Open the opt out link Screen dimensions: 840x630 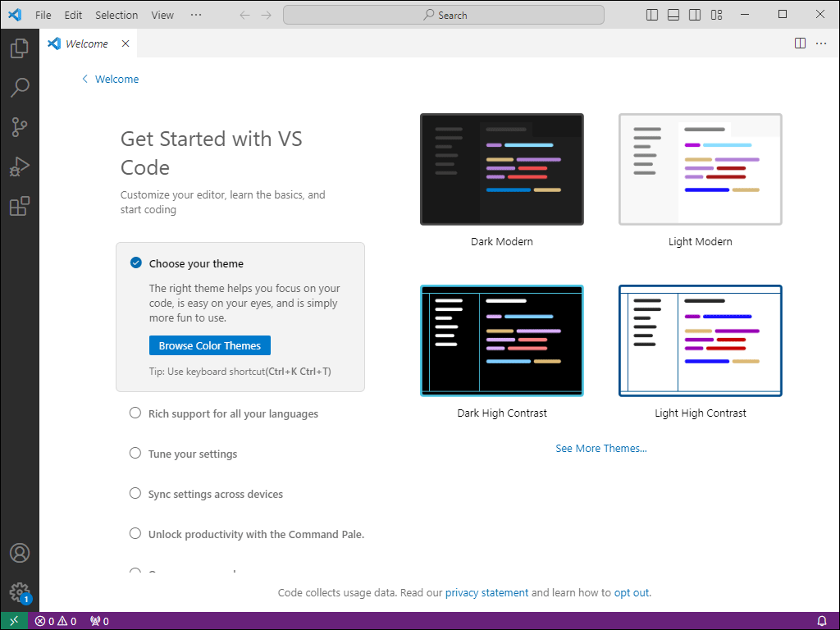632,592
